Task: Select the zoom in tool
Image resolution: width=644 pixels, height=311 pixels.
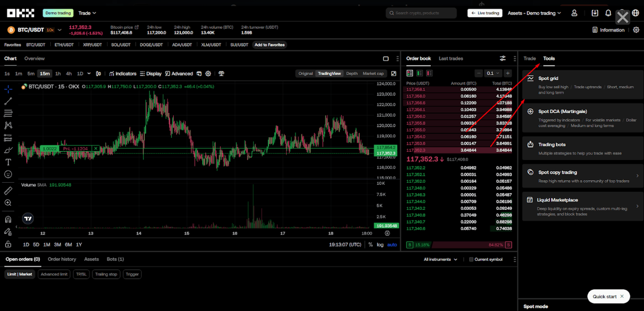Action: (x=8, y=203)
